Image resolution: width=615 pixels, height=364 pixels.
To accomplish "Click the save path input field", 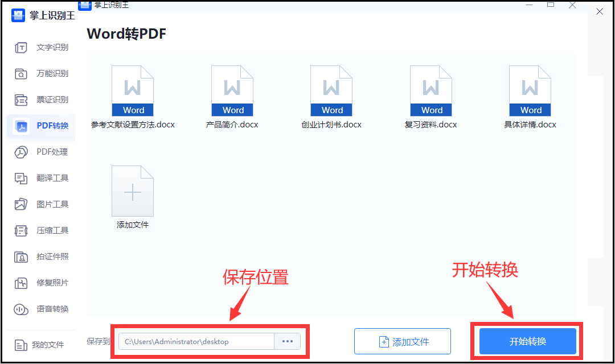I will click(196, 341).
